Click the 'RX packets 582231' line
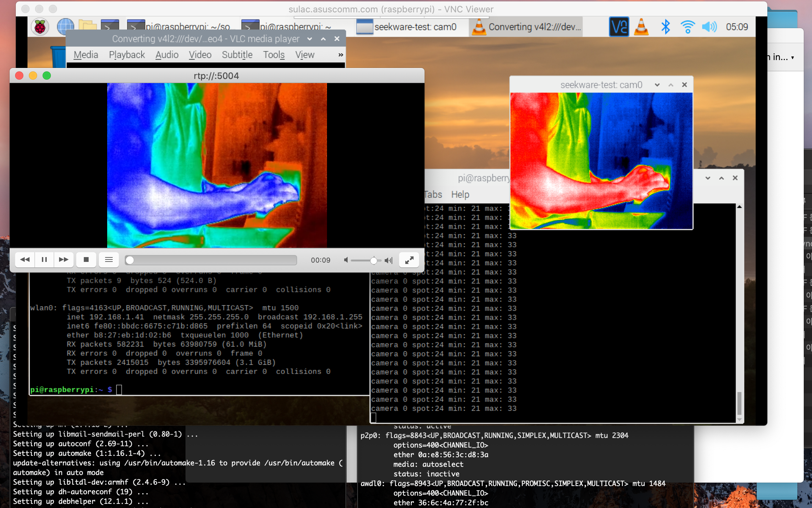This screenshot has height=508, width=812. [x=167, y=344]
